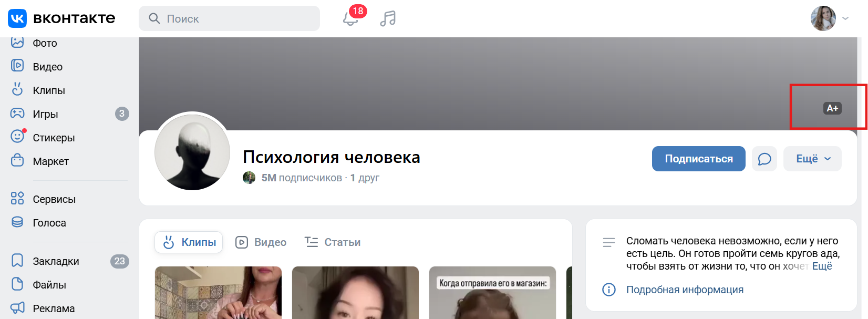
Task: Switch to the Статьи tab
Action: coord(333,242)
